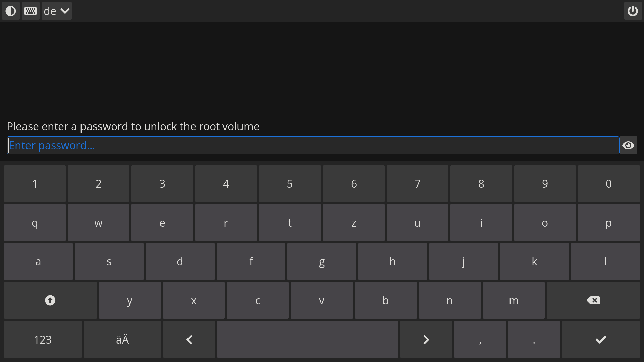Show password with the eye icon
Screen dimensions: 644x362
click(628, 145)
